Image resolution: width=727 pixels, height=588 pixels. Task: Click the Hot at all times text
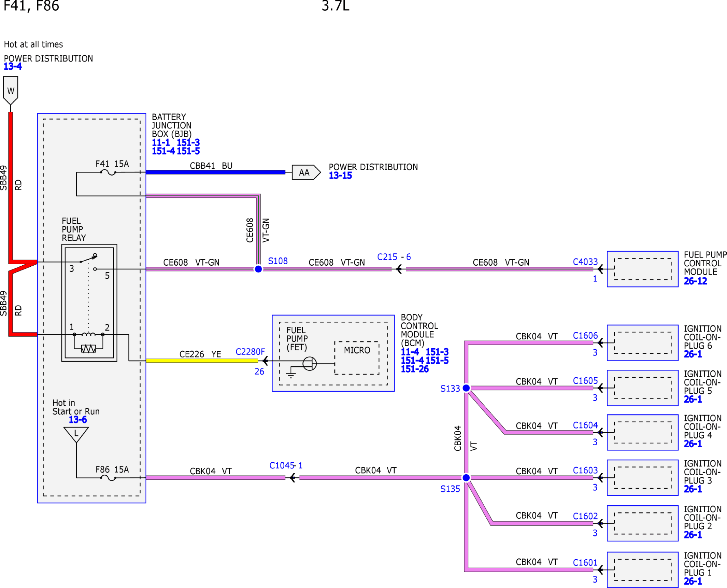point(33,44)
